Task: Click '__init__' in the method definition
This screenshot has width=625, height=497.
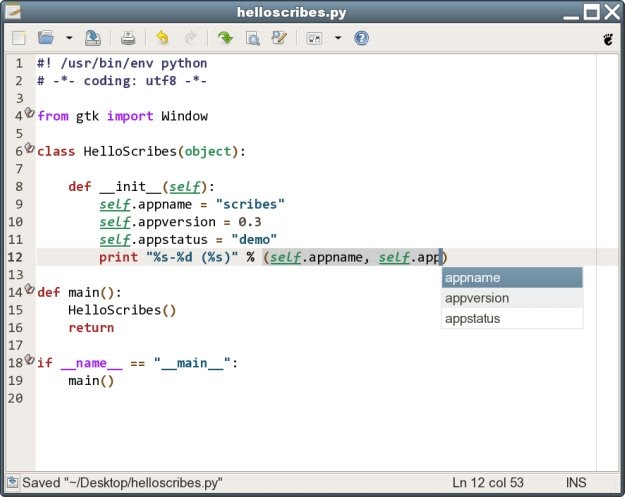Action: (x=130, y=187)
